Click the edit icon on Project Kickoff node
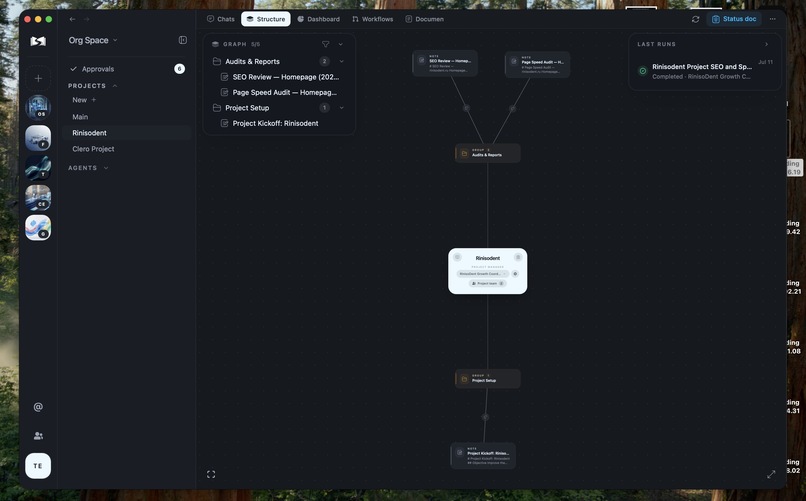Screen dimensions: 806x501 click(460, 453)
